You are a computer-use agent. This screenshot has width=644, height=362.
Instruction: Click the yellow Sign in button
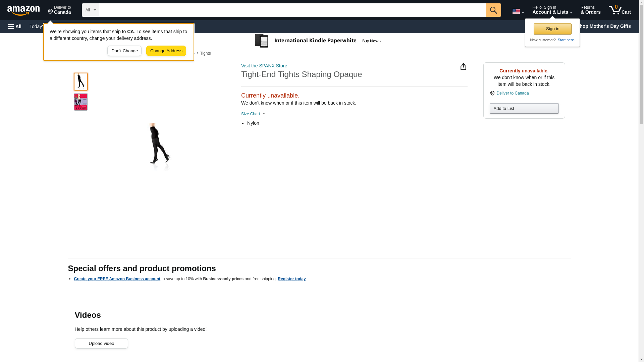point(552,29)
